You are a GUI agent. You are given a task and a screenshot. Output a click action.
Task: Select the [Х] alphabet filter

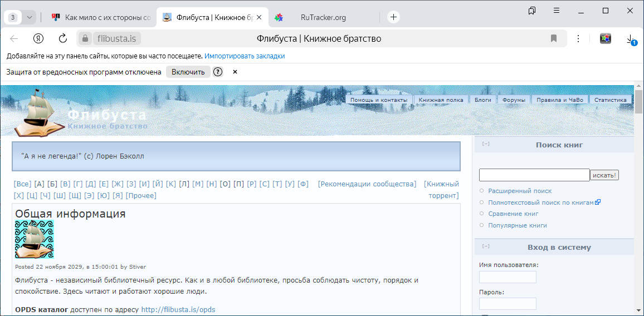(19, 196)
